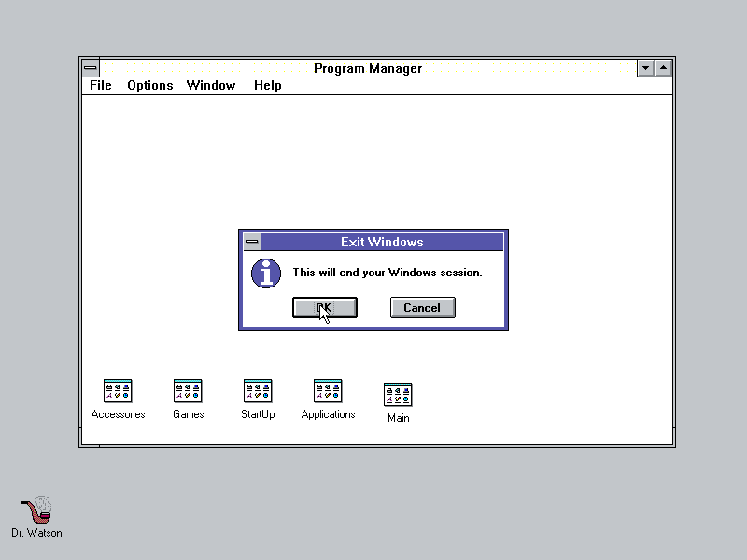Click the Games label text
747x560 pixels.
click(x=189, y=414)
